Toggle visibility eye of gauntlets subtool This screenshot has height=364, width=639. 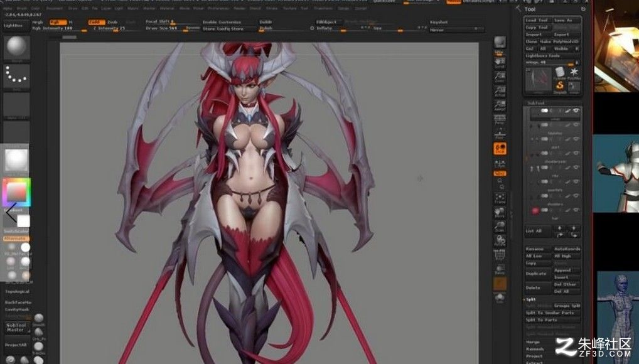tap(576, 182)
